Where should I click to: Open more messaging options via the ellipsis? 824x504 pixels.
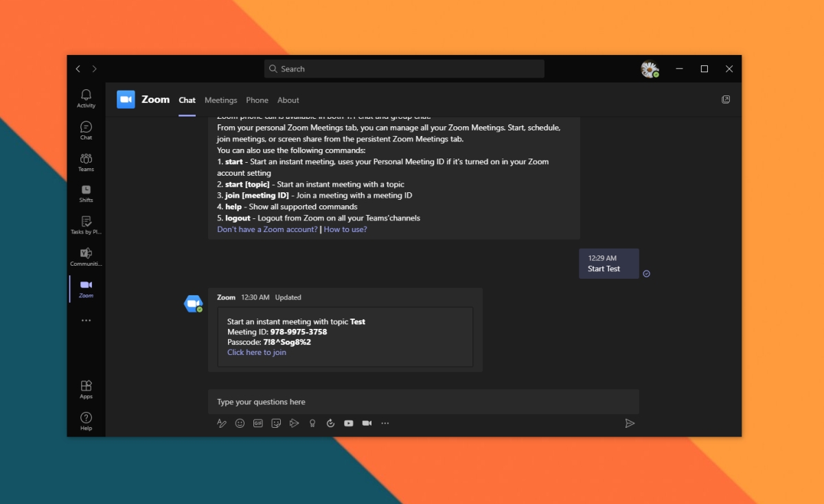tap(385, 423)
